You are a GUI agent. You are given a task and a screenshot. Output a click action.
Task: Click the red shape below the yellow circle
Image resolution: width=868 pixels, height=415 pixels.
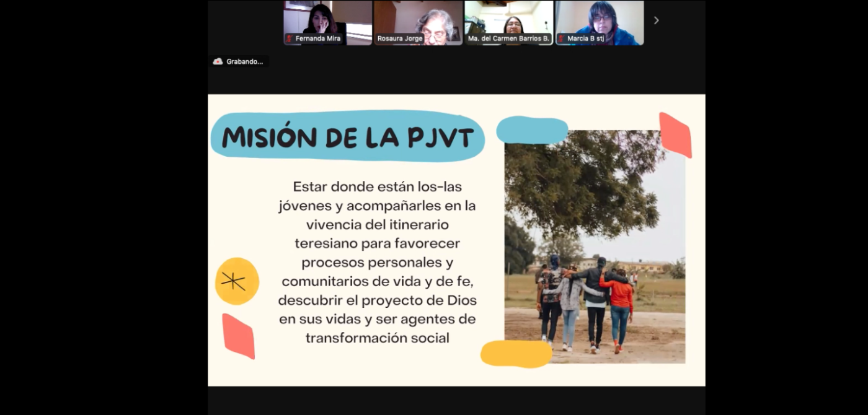239,336
